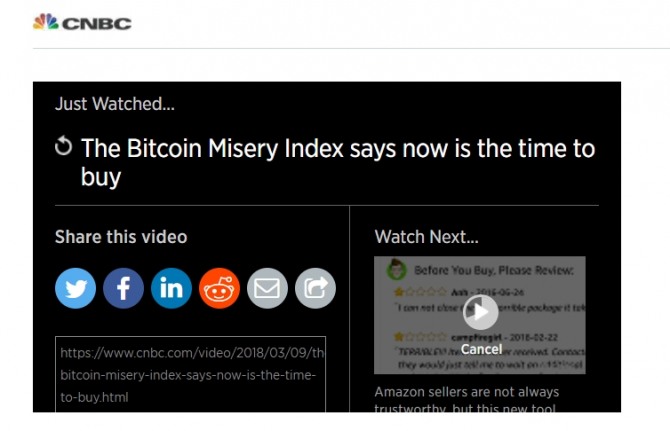Click the CNBC peacock logo
This screenshot has height=431, width=670.
pyautogui.click(x=45, y=22)
